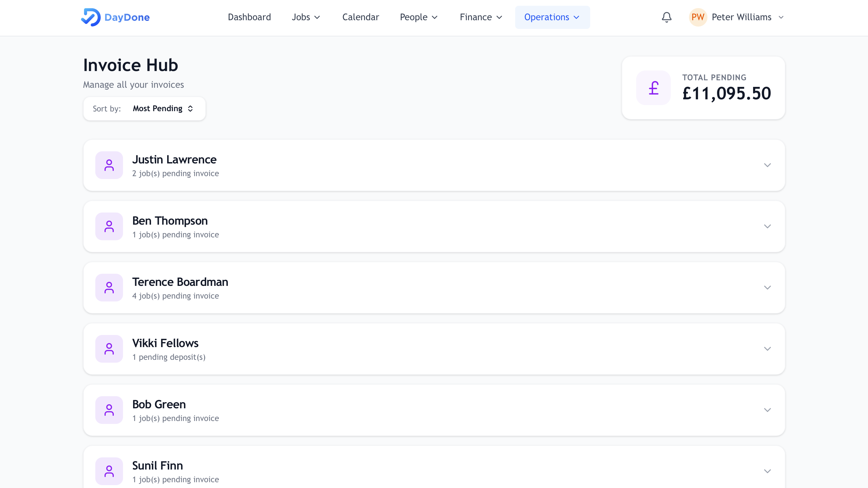Image resolution: width=868 pixels, height=488 pixels.
Task: Click the Ben Thompson name
Action: (x=170, y=221)
